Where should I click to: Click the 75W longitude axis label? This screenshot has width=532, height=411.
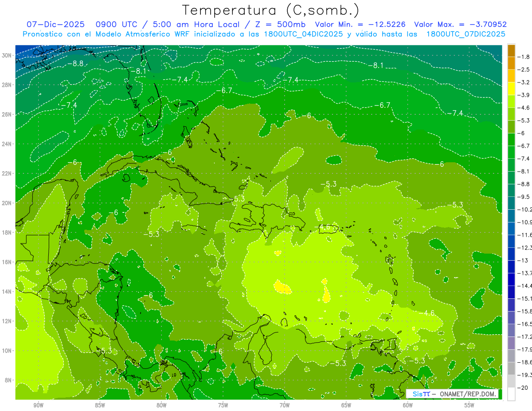[x=223, y=405]
